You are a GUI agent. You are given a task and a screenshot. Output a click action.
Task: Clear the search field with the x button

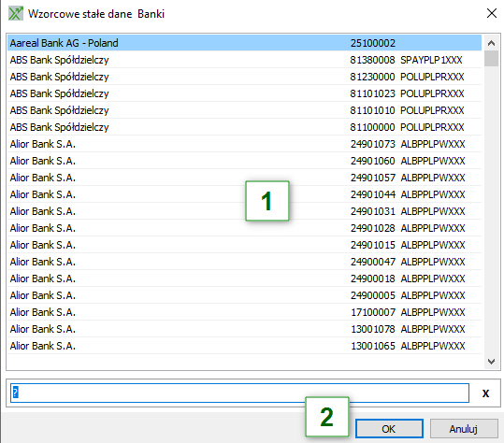coord(485,393)
